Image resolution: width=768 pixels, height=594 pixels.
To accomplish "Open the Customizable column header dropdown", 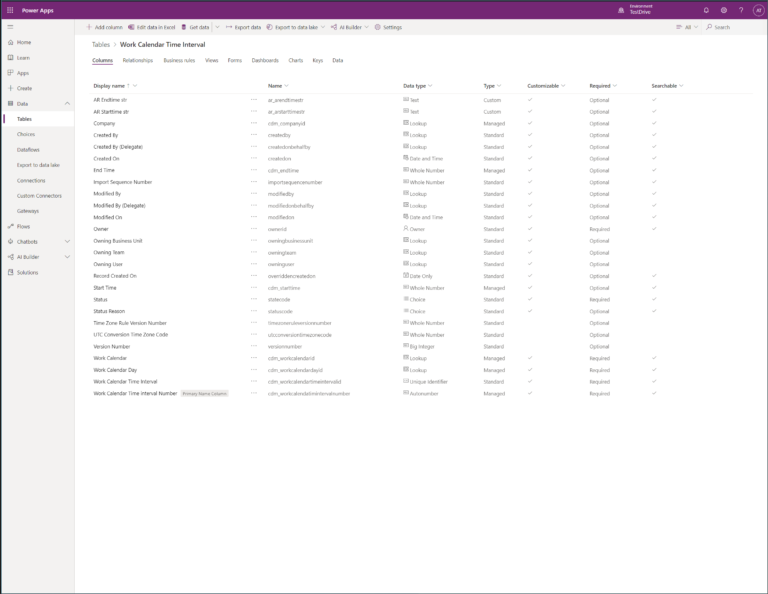I will point(563,86).
